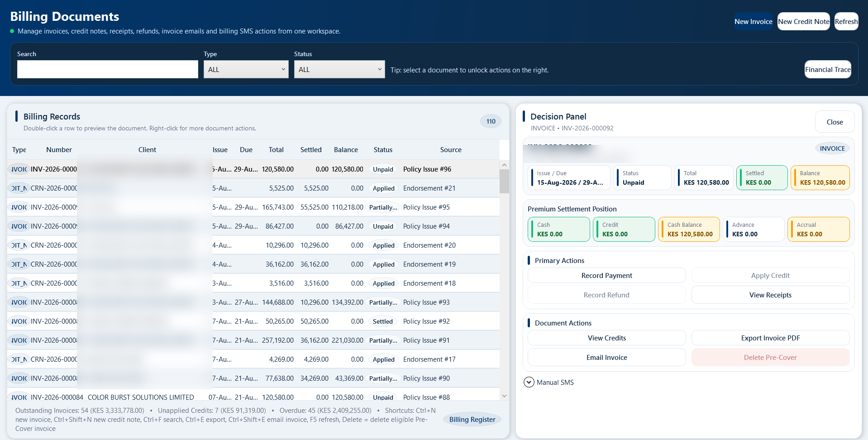Screen dimensions: 868x440
Task: Click the Apply Credit button
Action: pyautogui.click(x=770, y=275)
